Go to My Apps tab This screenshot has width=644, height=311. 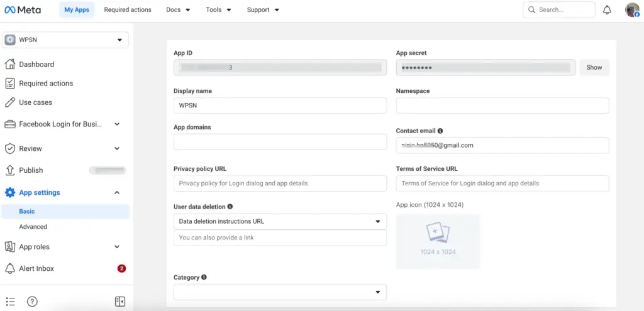[76, 10]
